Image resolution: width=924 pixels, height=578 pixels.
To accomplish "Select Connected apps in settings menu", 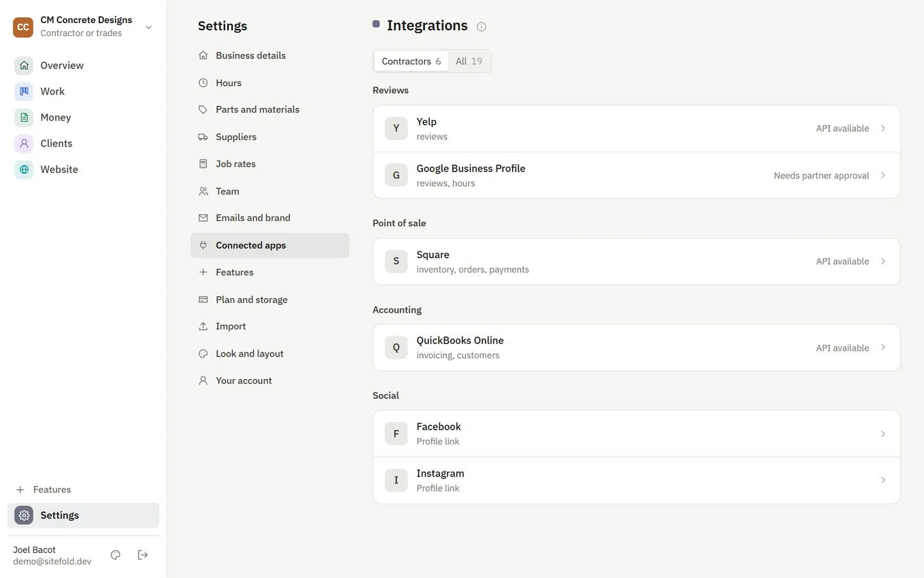I will coord(269,245).
